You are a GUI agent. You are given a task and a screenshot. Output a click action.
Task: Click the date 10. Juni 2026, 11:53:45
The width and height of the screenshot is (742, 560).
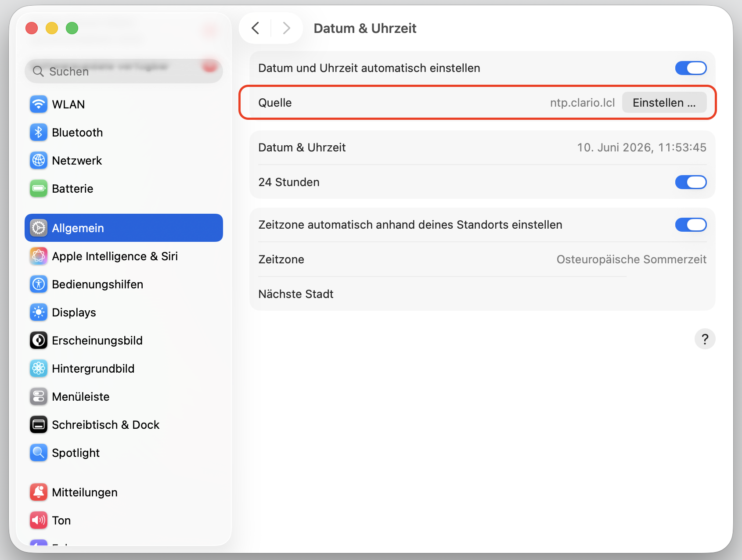[641, 147]
